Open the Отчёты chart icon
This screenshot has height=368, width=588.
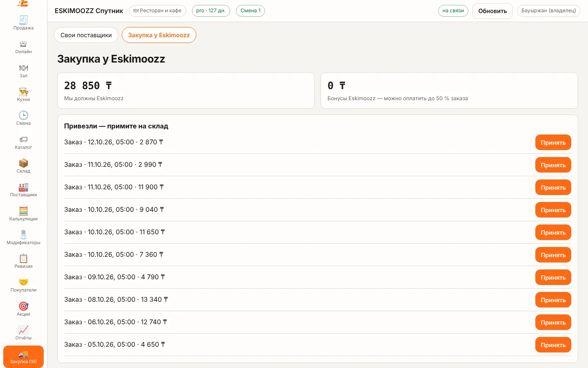(x=23, y=330)
